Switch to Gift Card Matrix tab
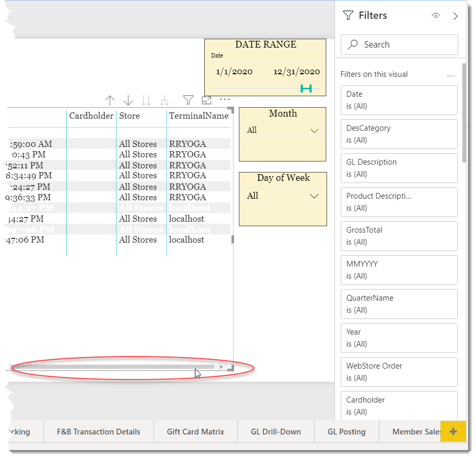 click(195, 431)
